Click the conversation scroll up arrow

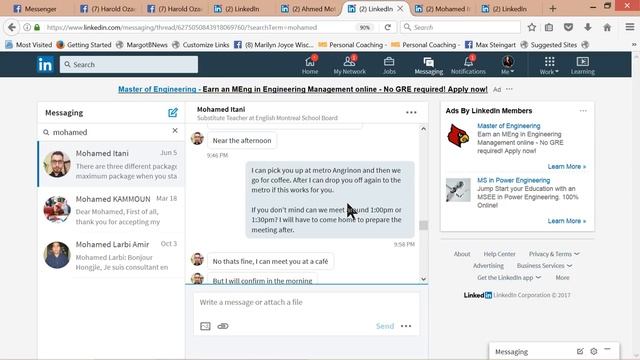[423, 129]
